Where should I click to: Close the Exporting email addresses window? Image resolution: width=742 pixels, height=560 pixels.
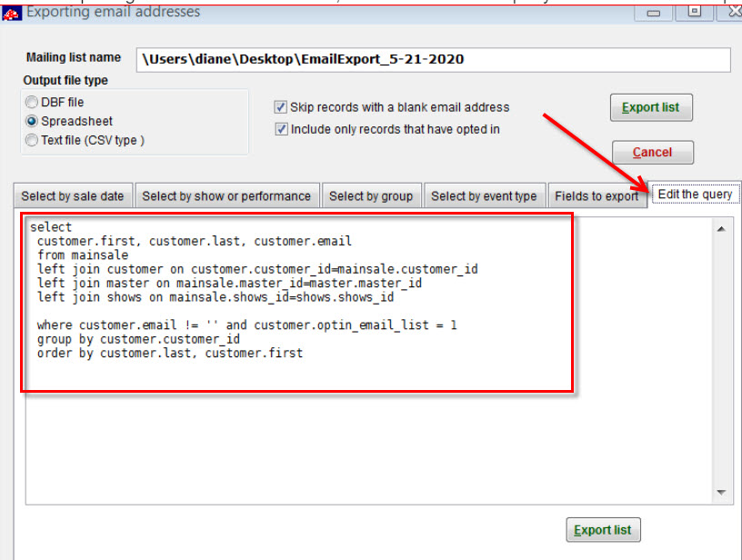(x=731, y=11)
